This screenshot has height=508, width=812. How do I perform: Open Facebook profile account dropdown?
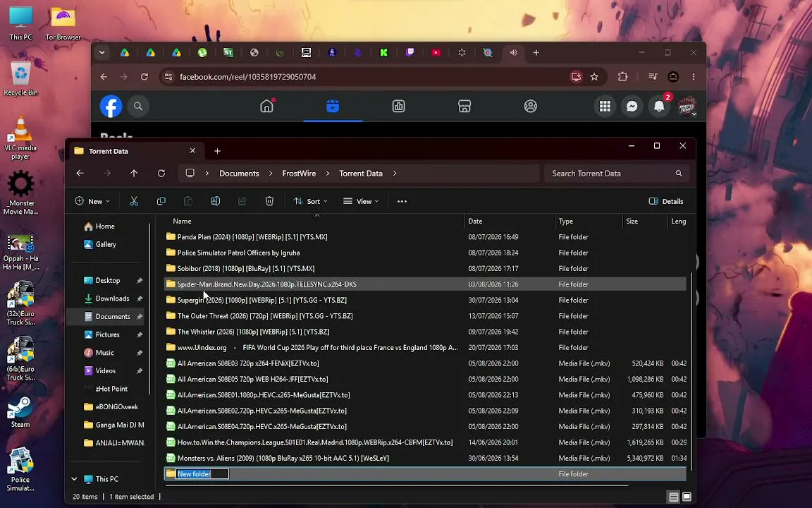pyautogui.click(x=687, y=106)
